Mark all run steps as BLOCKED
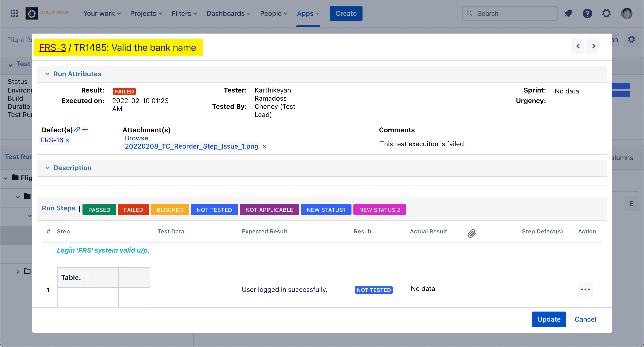Image resolution: width=644 pixels, height=347 pixels. click(x=170, y=210)
